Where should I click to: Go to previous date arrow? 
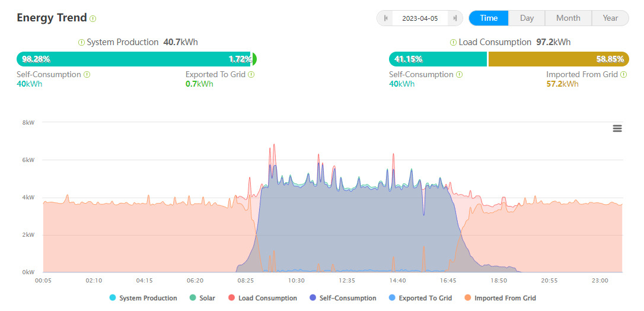coord(385,18)
